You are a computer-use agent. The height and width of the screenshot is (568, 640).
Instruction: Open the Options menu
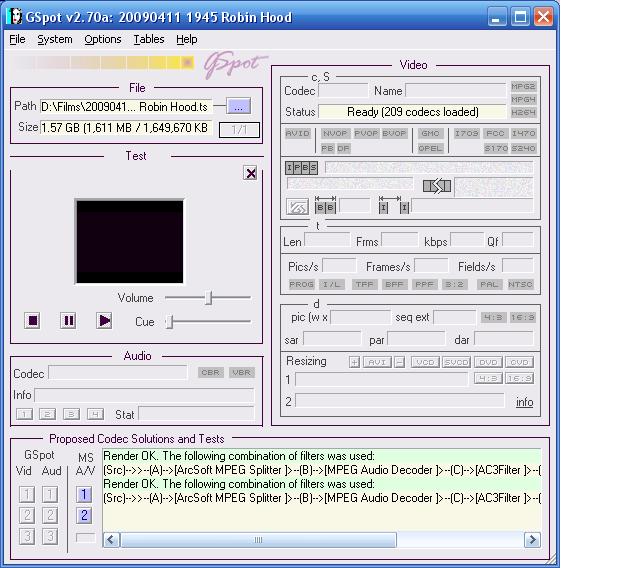tap(103, 39)
